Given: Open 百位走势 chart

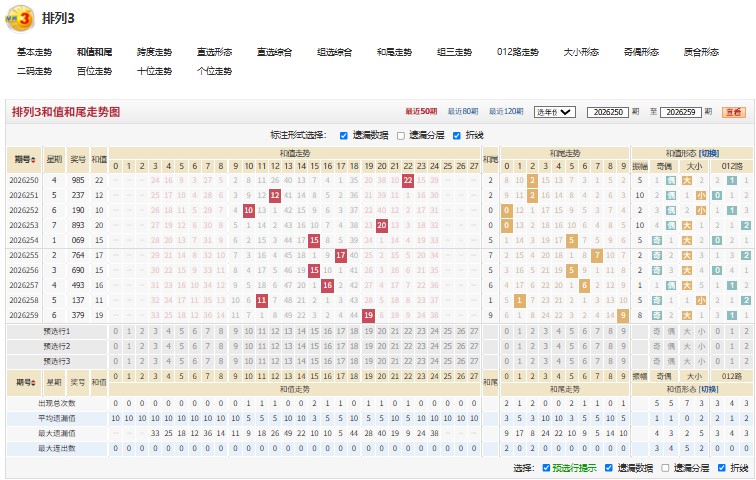Looking at the screenshot, I should pos(94,71).
